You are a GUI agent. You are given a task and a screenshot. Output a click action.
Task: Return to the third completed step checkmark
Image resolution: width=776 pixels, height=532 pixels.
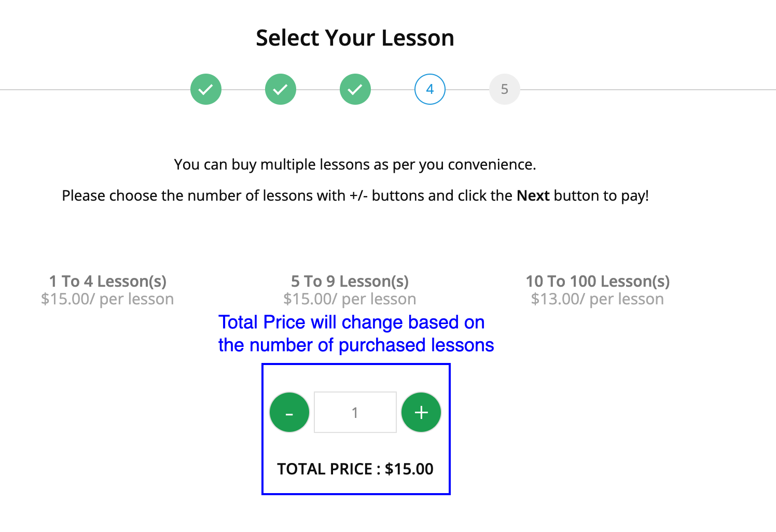point(355,89)
